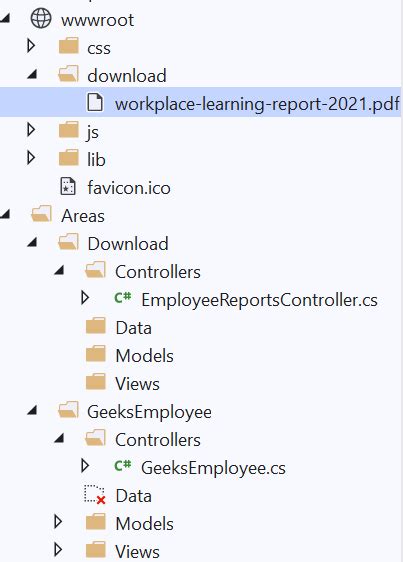403x562 pixels.
Task: Click the C# icon of EmployeeReportsController.cs
Action: 123,297
